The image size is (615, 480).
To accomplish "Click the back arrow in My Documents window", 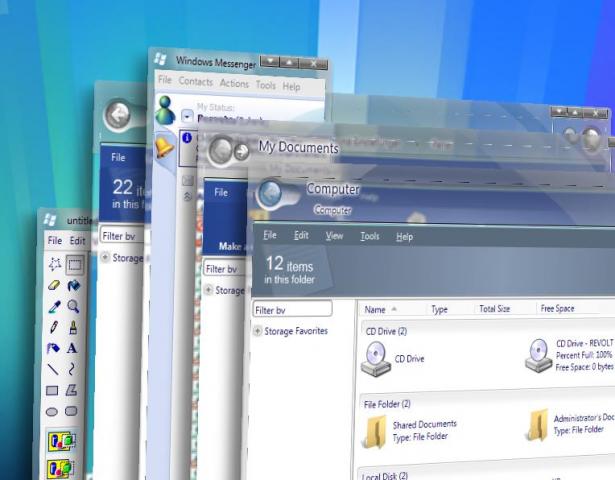I will click(219, 151).
